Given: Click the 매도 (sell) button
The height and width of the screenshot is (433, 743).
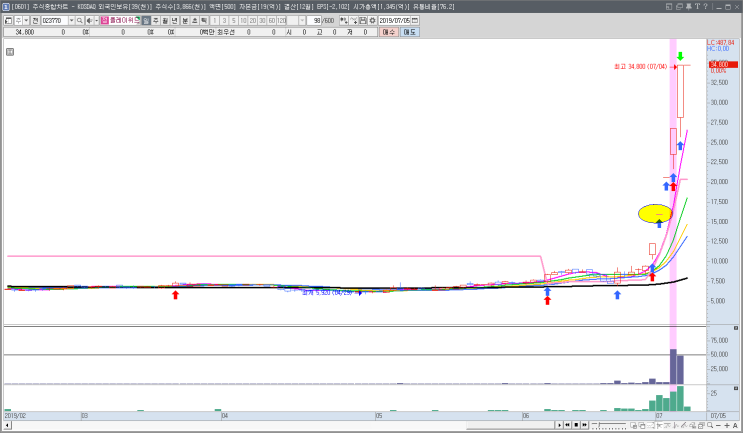Looking at the screenshot, I should tap(409, 32).
